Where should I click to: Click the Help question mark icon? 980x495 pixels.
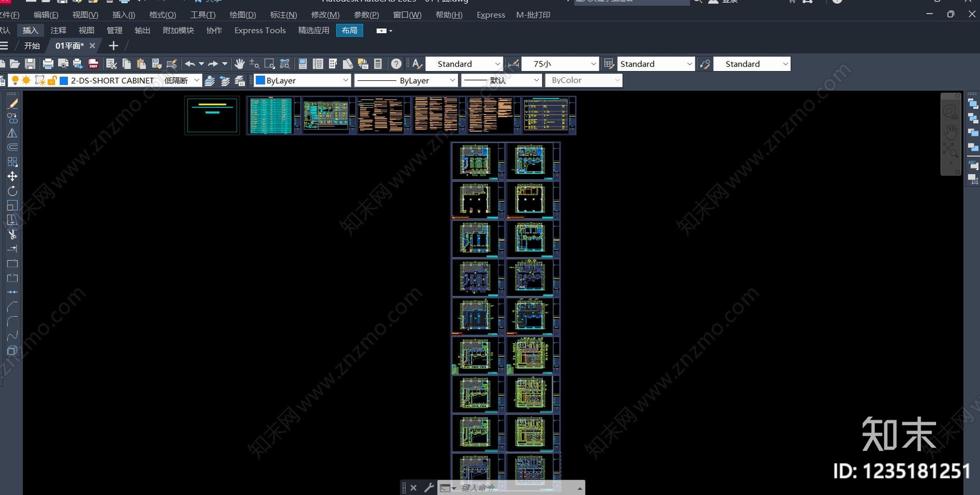(x=396, y=64)
